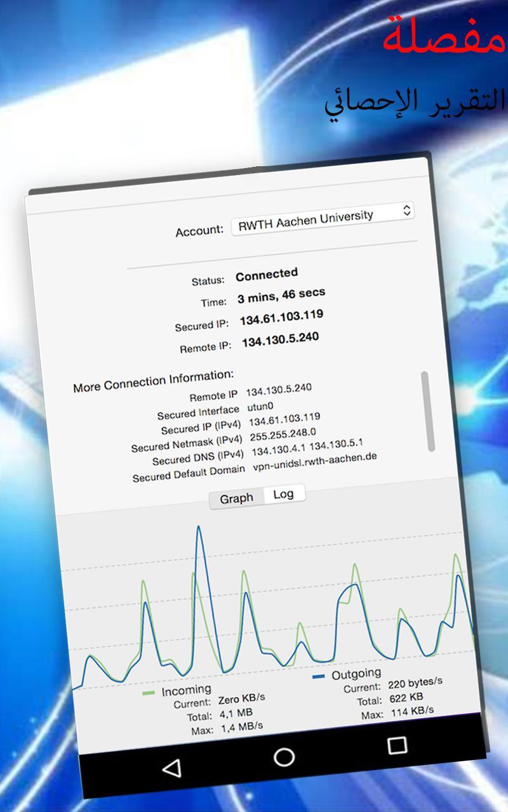Select small Remote IP value 134.130.5.240

pos(278,391)
